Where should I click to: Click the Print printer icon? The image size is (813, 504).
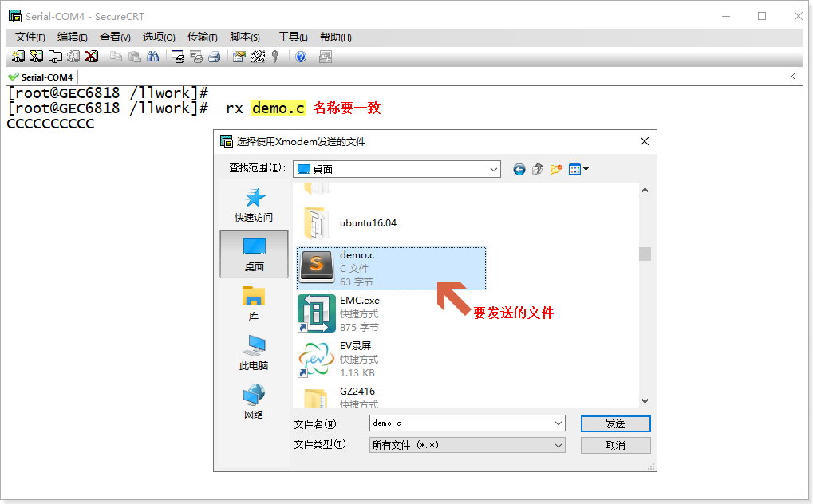(215, 57)
